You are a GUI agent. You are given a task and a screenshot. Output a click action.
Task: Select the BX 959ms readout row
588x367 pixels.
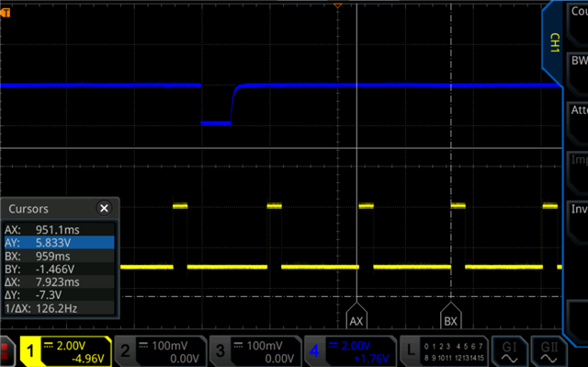click(x=59, y=256)
